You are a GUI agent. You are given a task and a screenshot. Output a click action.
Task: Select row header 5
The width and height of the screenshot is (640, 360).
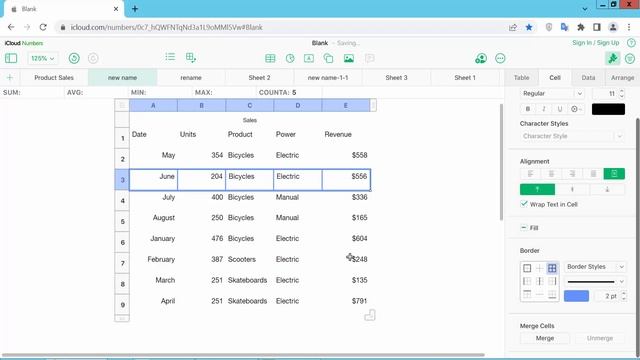coord(122,222)
